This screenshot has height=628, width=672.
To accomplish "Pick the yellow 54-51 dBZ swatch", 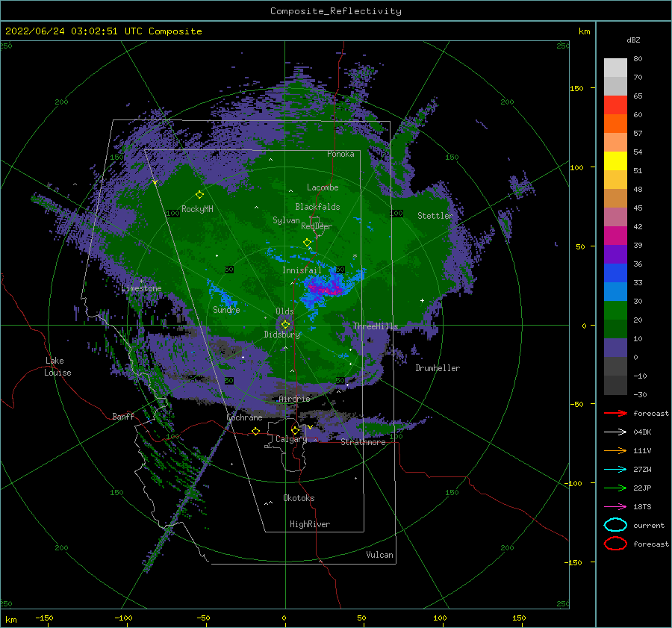I will click(x=615, y=161).
